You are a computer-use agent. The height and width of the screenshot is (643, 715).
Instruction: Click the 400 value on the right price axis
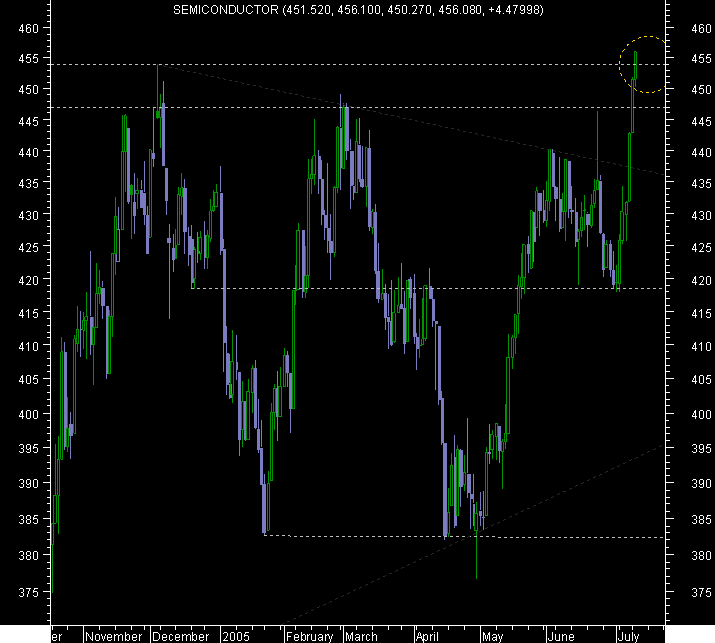tap(701, 414)
